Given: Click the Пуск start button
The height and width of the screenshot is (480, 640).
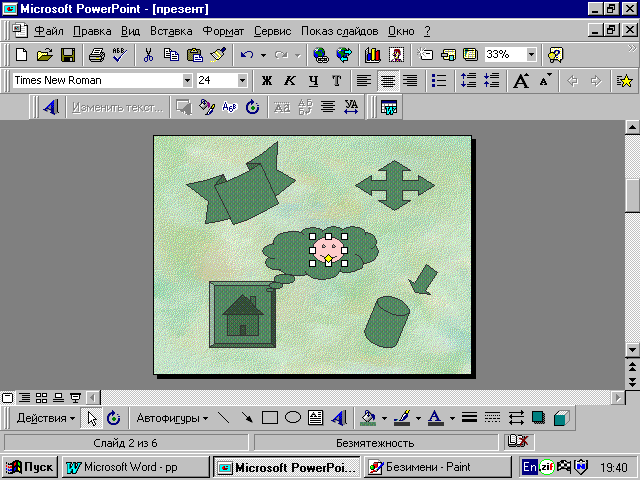Looking at the screenshot, I should click(x=30, y=467).
